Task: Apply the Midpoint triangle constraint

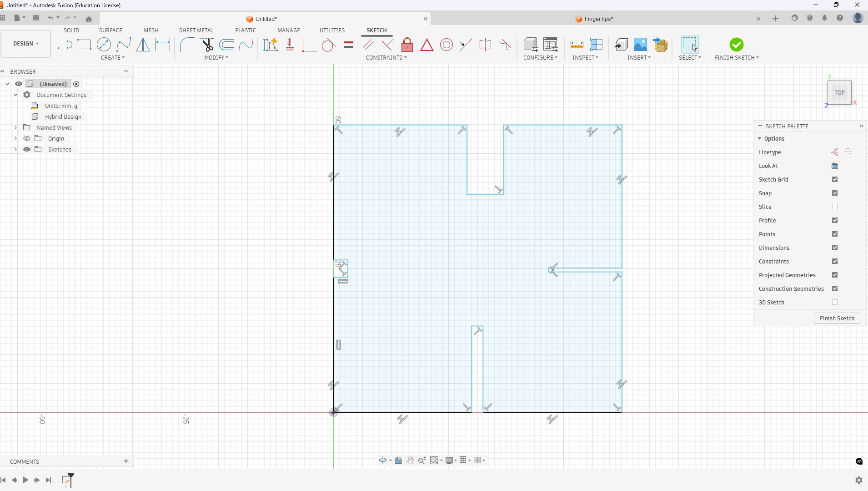Action: [427, 45]
